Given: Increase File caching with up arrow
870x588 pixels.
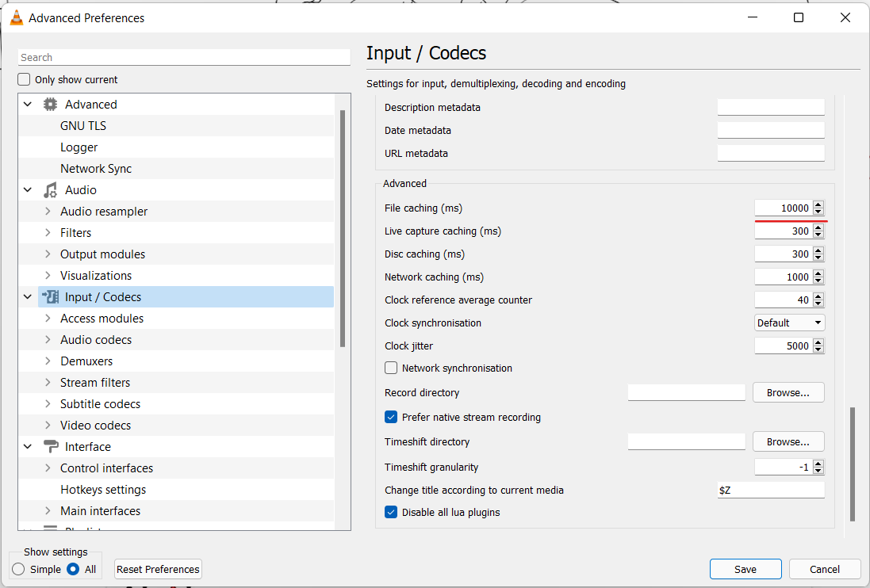Looking at the screenshot, I should pyautogui.click(x=818, y=204).
